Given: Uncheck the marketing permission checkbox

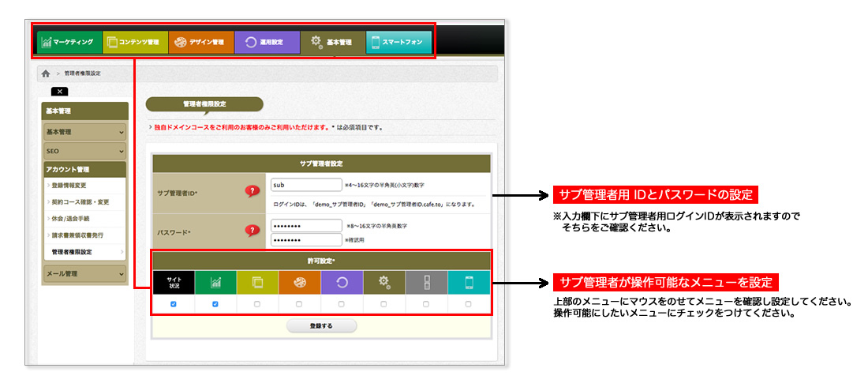Looking at the screenshot, I should [215, 304].
